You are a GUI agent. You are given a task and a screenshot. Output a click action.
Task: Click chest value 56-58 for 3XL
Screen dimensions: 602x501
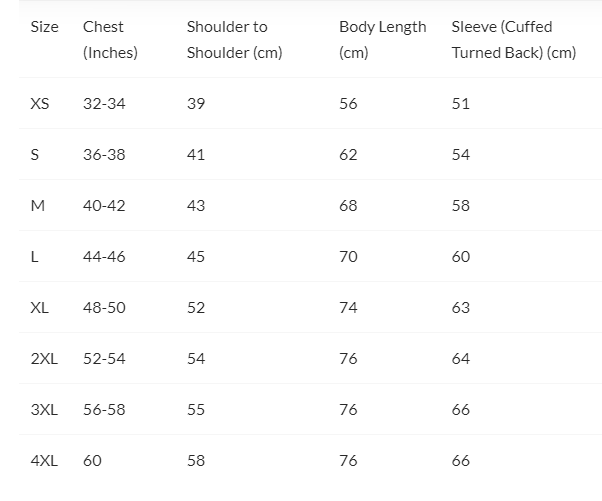click(x=104, y=410)
